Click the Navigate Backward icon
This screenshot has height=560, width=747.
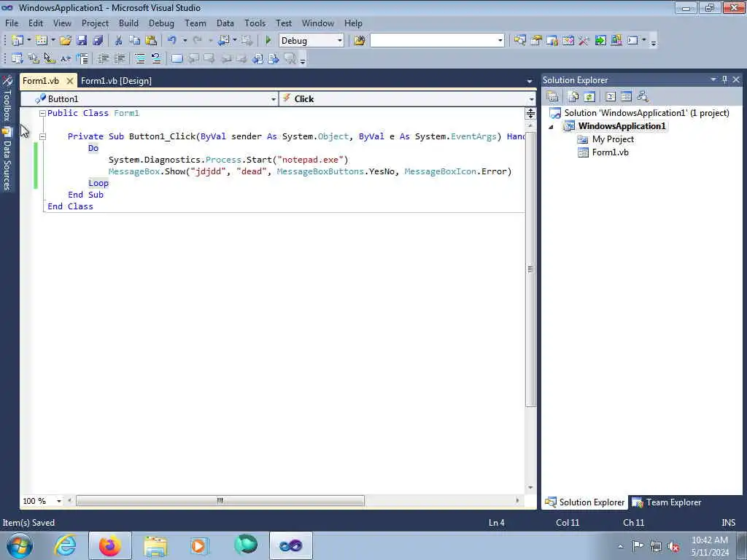pyautogui.click(x=224, y=41)
